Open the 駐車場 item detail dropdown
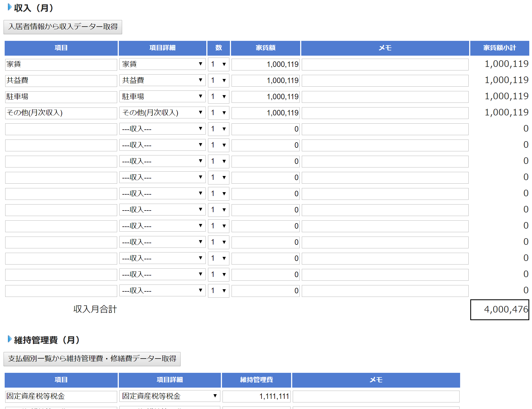This screenshot has width=532, height=409. point(162,96)
